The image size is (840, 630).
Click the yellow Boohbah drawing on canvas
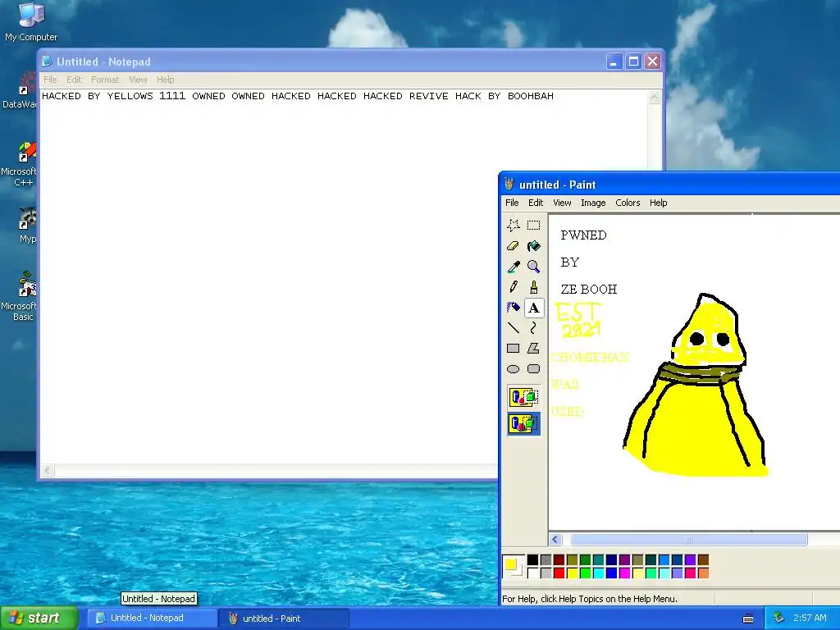696,386
